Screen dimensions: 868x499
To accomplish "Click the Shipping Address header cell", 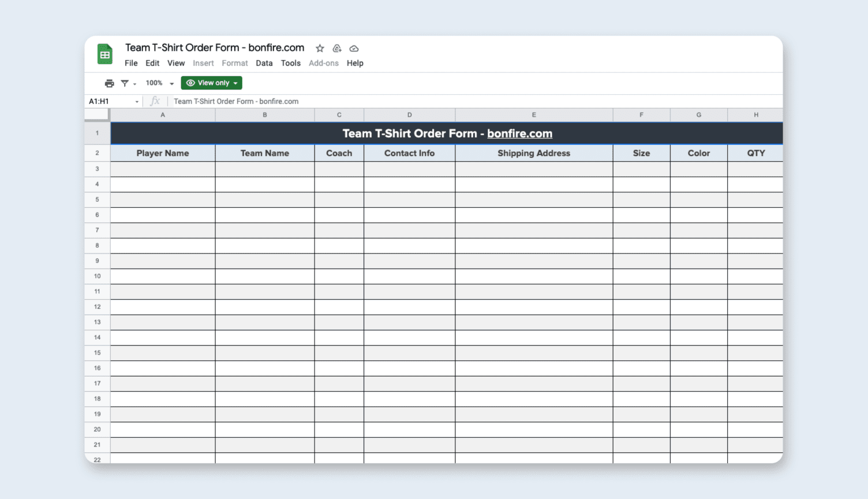I will (533, 153).
